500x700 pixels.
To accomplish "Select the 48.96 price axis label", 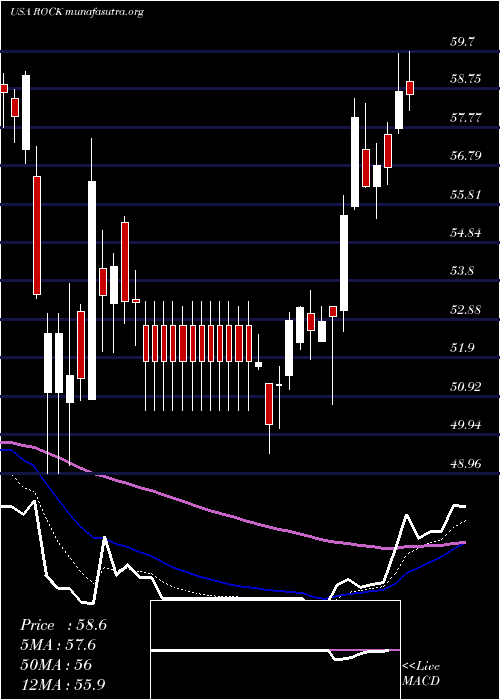I will click(x=466, y=464).
